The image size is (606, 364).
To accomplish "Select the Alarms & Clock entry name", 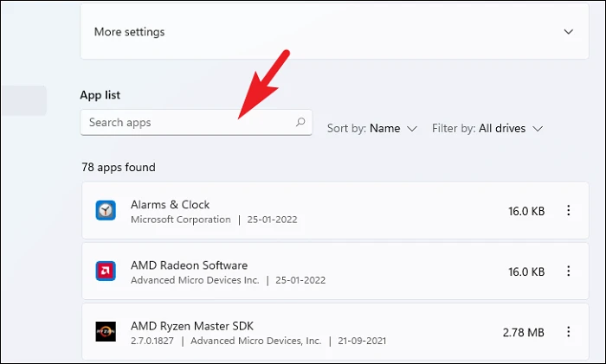I will click(x=170, y=205).
